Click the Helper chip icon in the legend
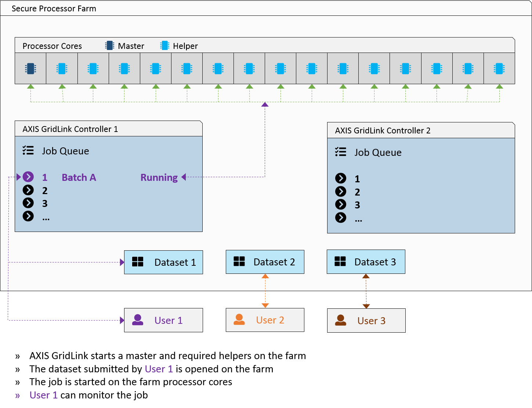Screen dimensions: 532x408 (165, 46)
